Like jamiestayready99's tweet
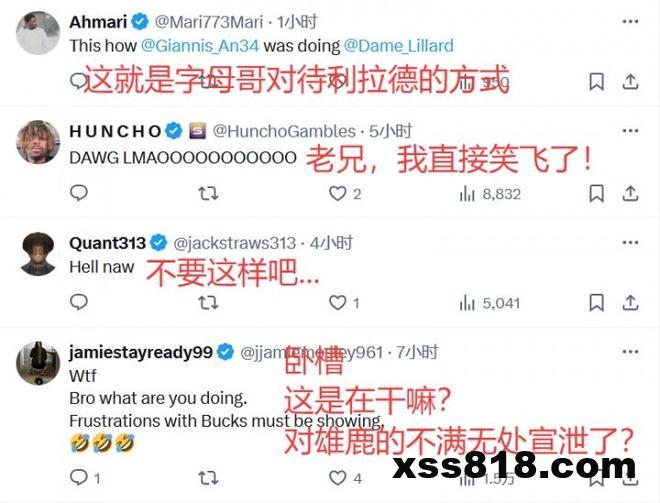This screenshot has height=503, width=660. pyautogui.click(x=337, y=478)
